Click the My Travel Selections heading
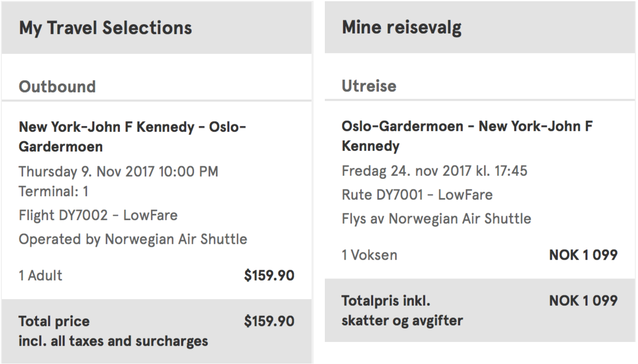 click(106, 28)
